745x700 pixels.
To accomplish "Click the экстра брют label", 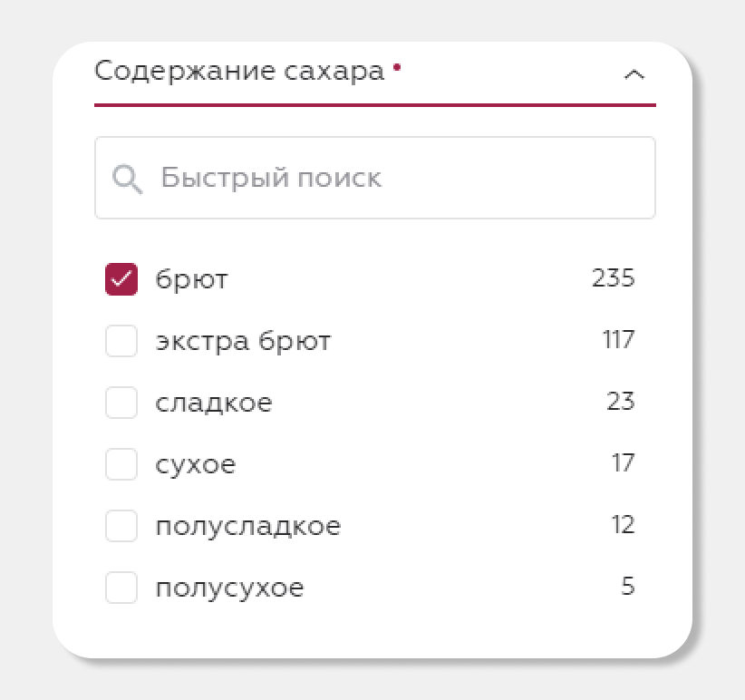I will coord(243,340).
